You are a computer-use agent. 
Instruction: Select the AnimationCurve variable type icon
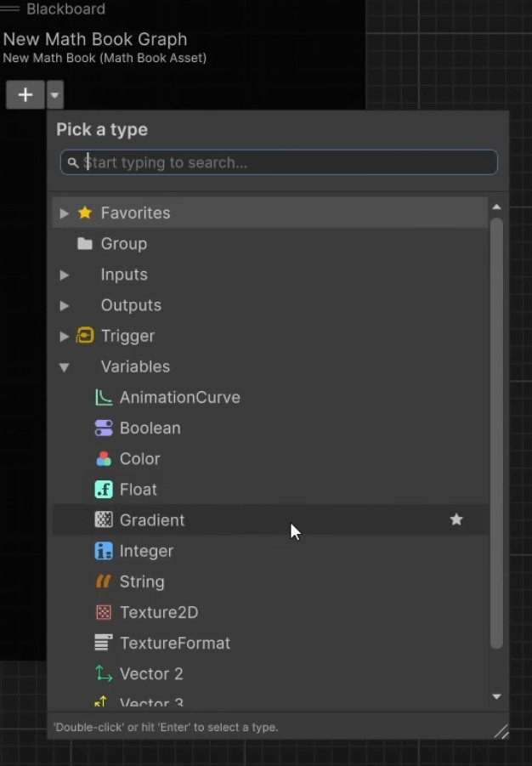pos(102,397)
